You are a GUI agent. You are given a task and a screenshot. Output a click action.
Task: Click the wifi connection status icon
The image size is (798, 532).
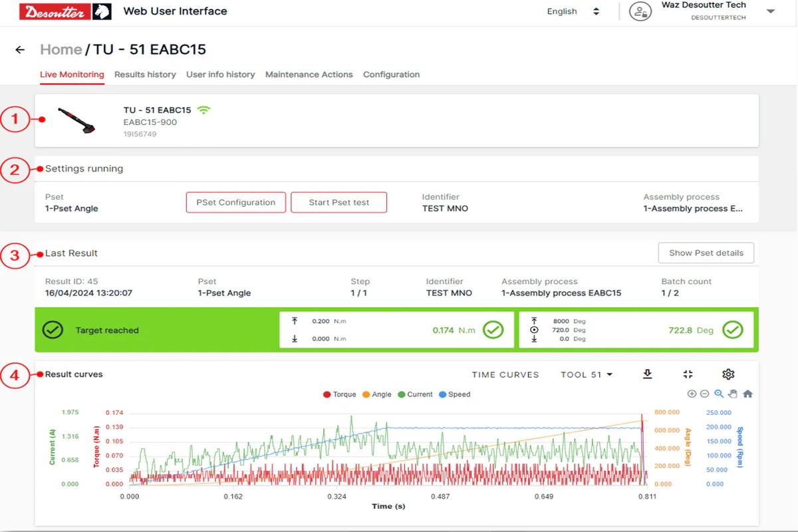point(203,110)
